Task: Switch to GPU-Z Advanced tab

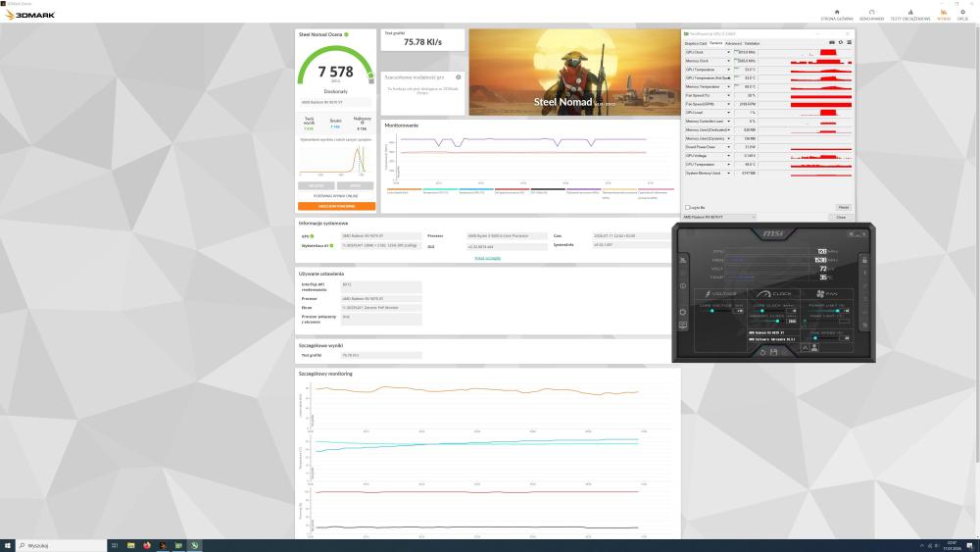Action: coord(733,44)
